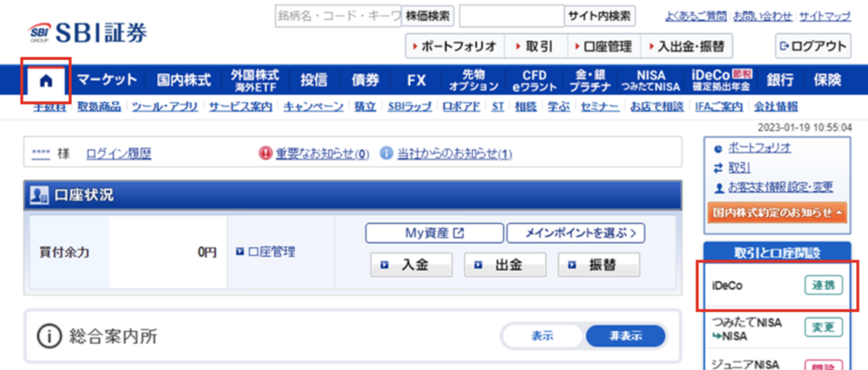Open the SBIラップ submenu link

point(409,106)
